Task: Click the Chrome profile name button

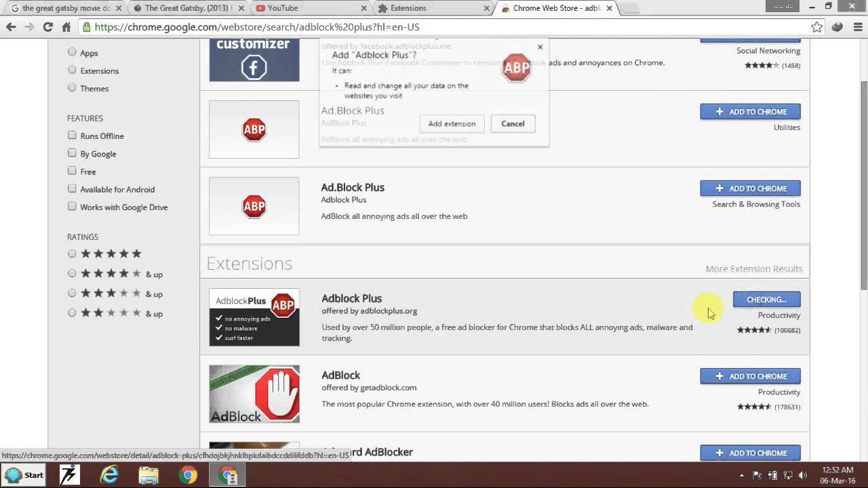Action: tap(782, 6)
